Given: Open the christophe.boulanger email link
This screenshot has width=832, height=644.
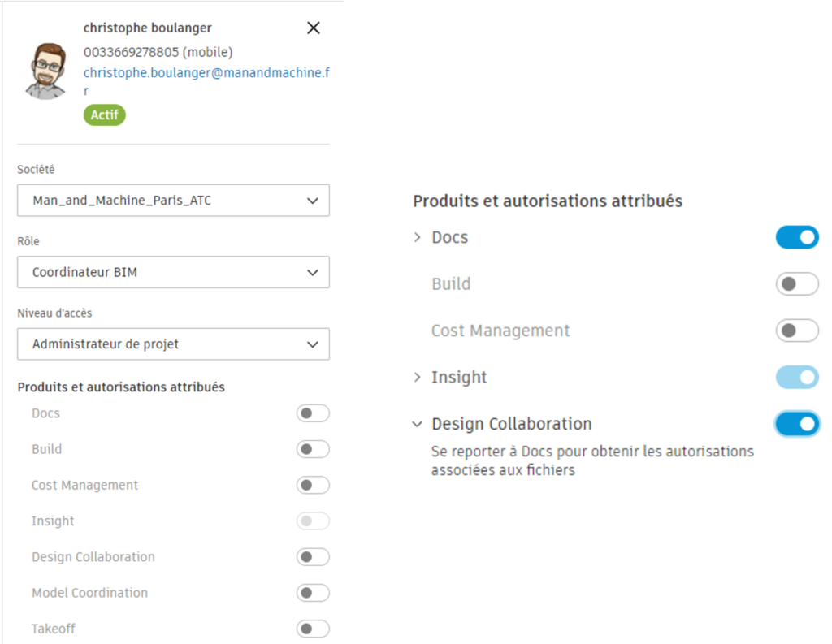Looking at the screenshot, I should [x=206, y=72].
